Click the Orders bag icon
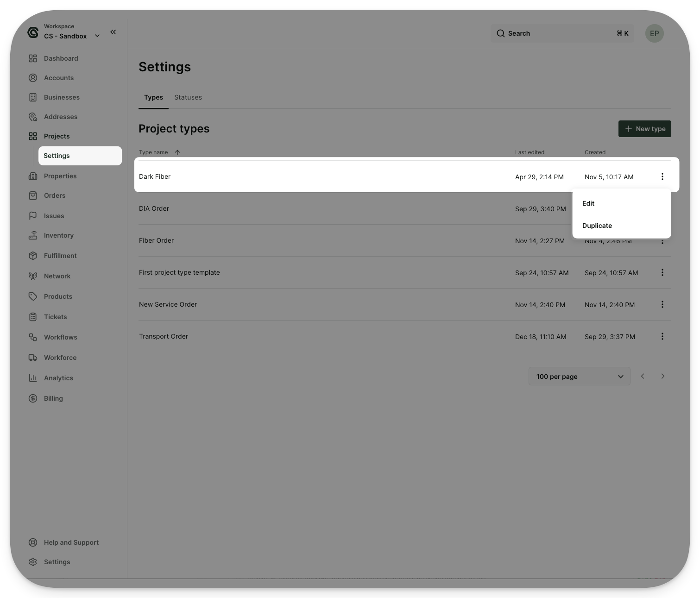700x598 pixels. click(x=33, y=195)
